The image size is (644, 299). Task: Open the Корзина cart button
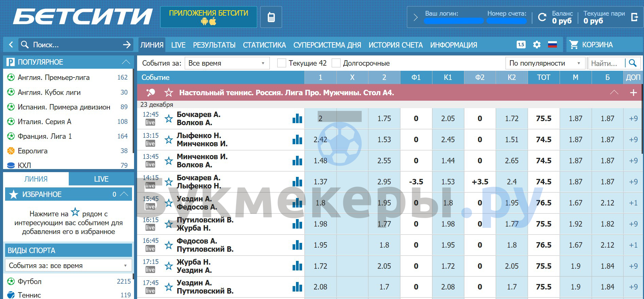[x=591, y=45]
